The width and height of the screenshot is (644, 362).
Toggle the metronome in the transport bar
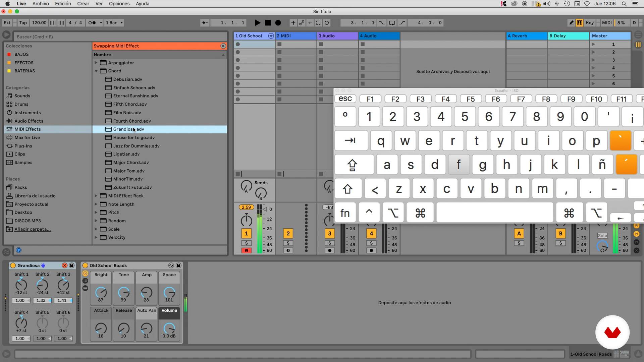[x=92, y=23]
